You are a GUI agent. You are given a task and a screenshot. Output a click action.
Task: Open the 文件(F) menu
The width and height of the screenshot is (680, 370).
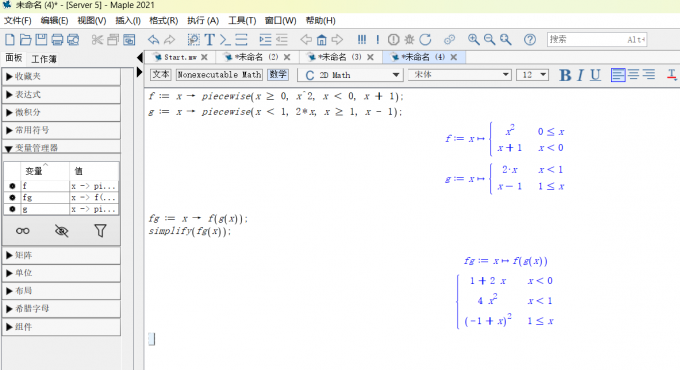click(17, 20)
